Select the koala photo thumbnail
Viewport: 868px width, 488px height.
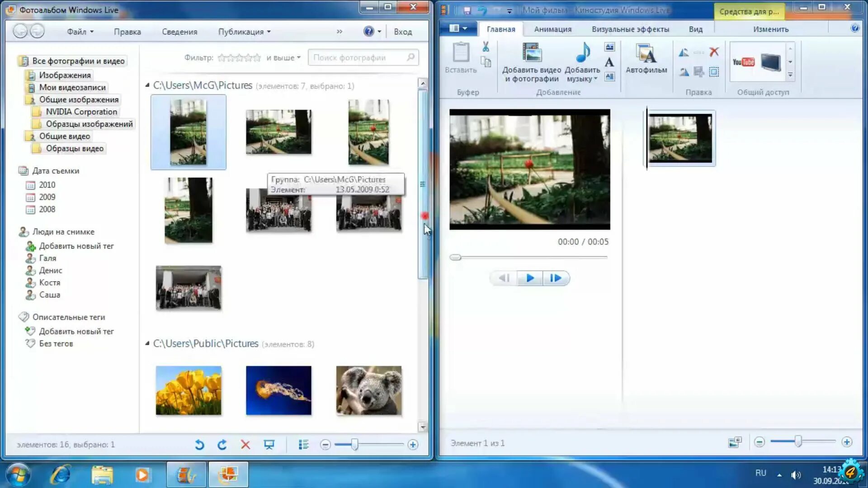(x=368, y=390)
